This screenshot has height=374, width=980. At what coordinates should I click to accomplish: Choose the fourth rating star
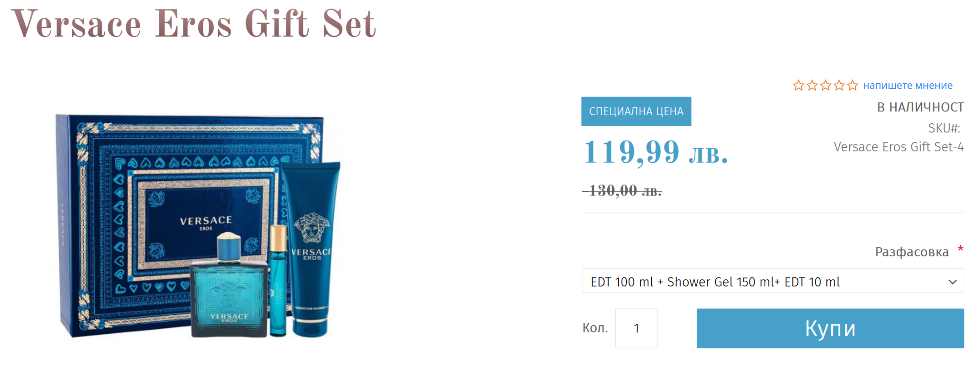[x=839, y=86]
